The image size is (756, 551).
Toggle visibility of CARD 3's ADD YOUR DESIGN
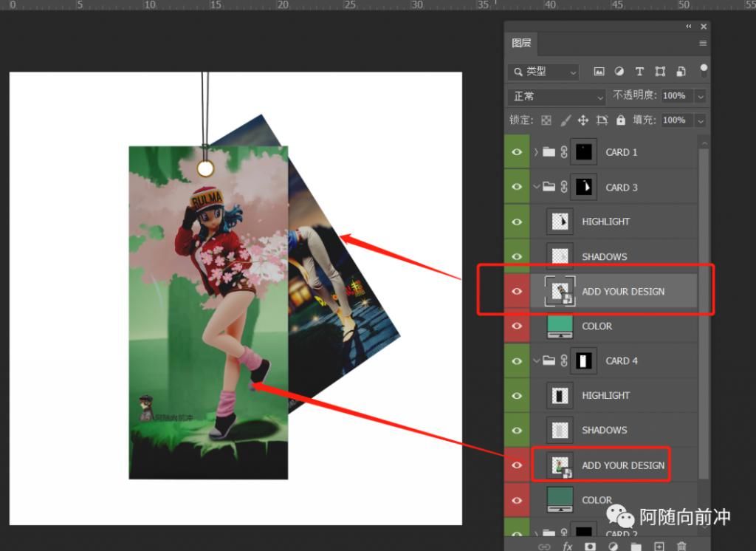(x=517, y=292)
